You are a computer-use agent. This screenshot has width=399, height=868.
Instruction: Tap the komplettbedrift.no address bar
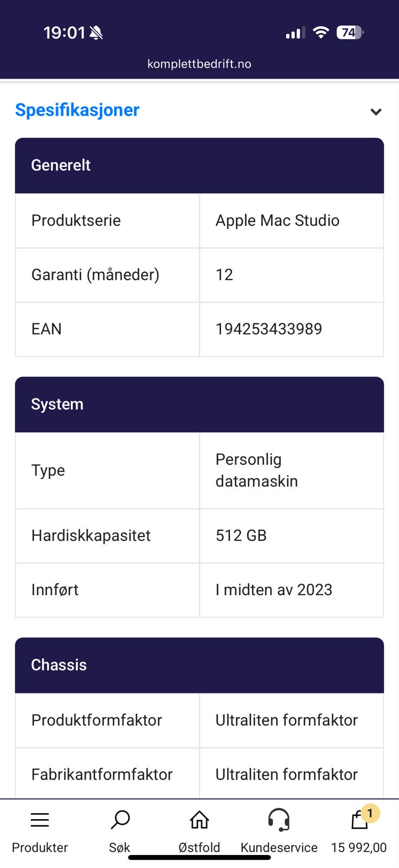[199, 64]
